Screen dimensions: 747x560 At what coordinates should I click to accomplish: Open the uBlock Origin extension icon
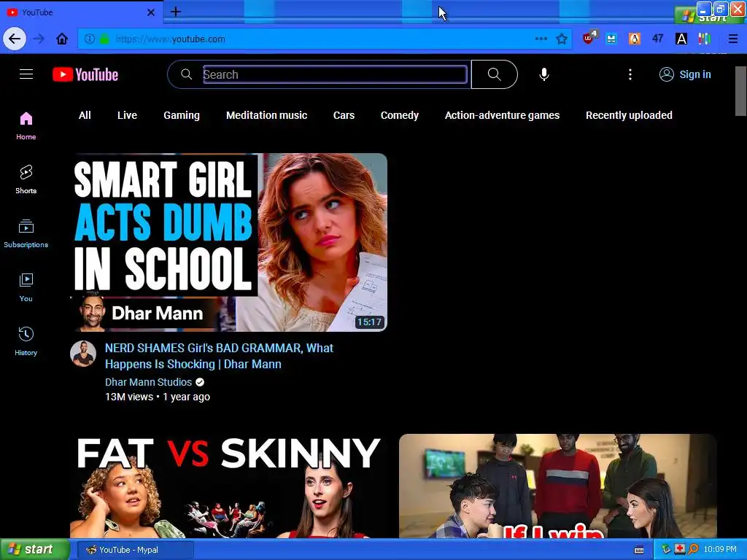589,38
